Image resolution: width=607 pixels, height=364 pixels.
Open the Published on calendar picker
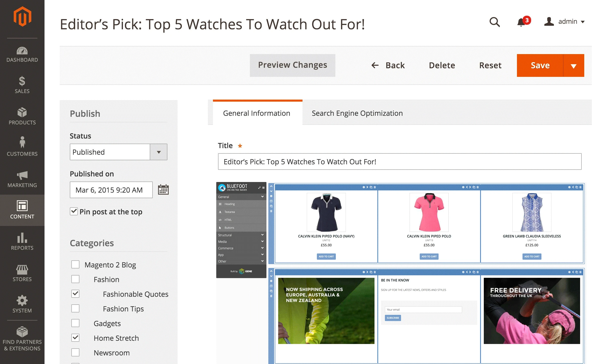pyautogui.click(x=163, y=190)
